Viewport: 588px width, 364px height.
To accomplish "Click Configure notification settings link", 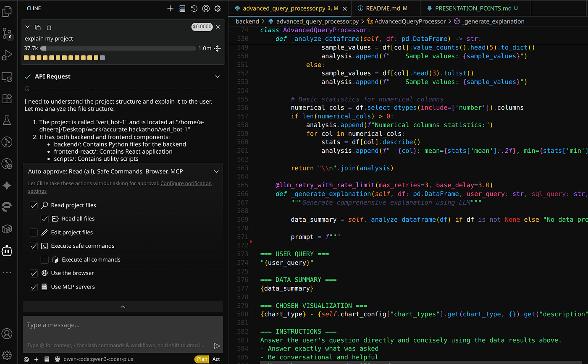I will point(186,183).
